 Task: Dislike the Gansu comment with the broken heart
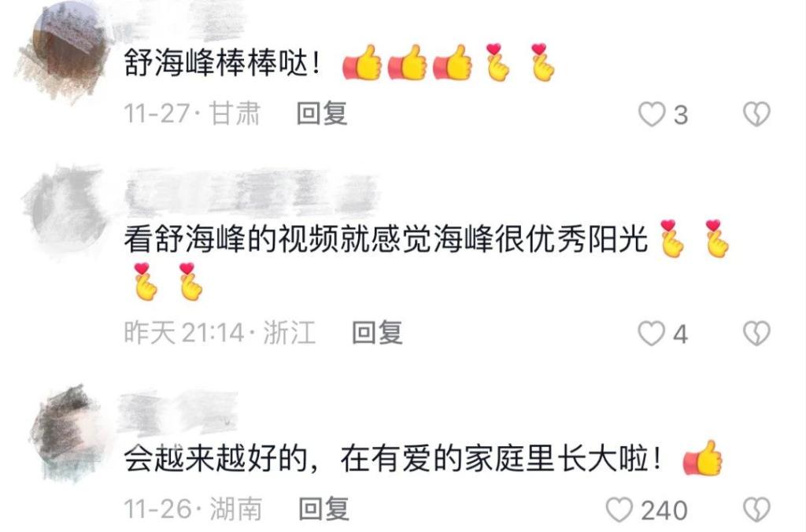click(756, 114)
